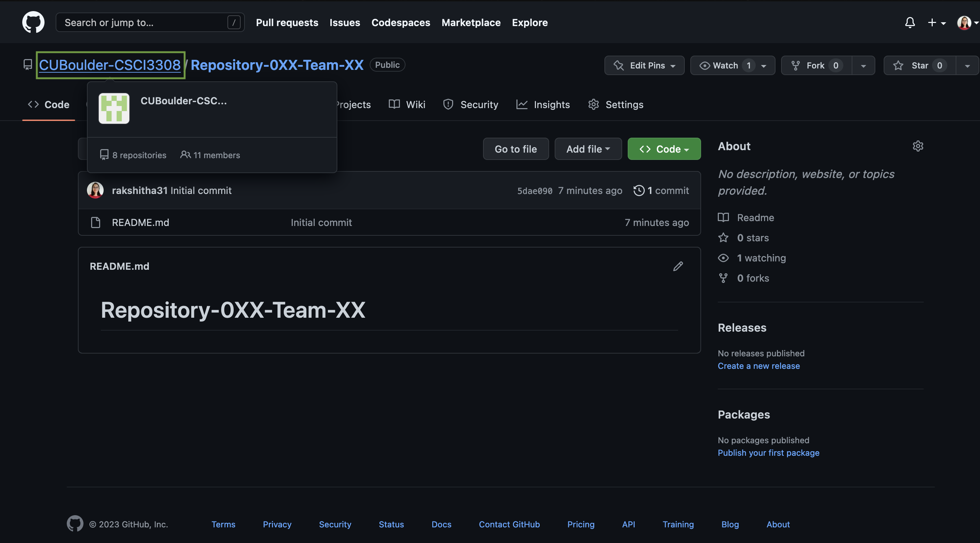Screen dimensions: 980x543
Task: Open Codespaces in top navigation
Action: tap(401, 23)
